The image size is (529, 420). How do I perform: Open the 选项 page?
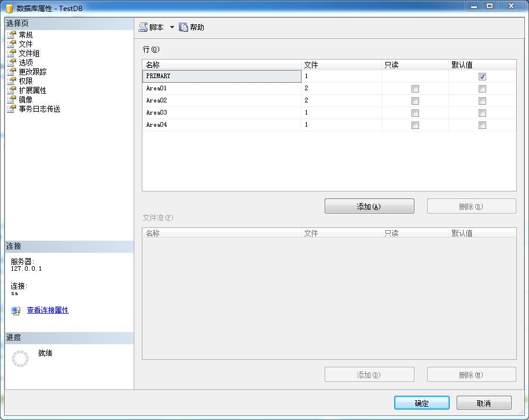pos(25,62)
